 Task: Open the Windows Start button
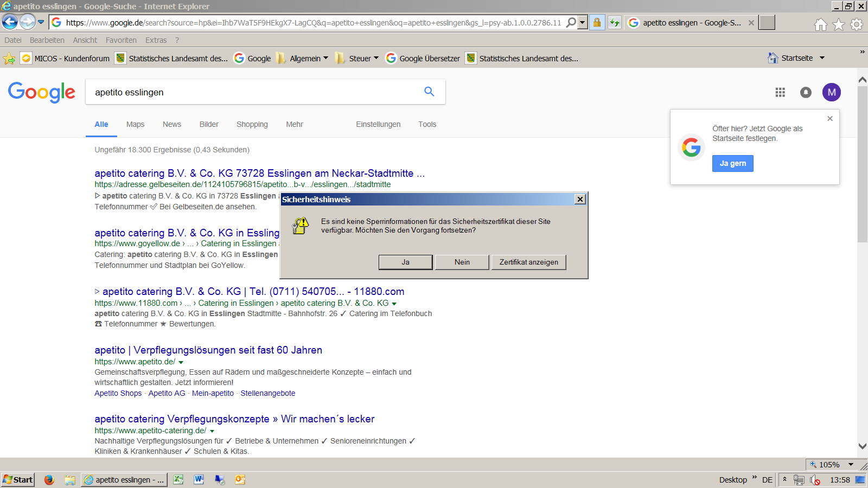[x=18, y=479]
